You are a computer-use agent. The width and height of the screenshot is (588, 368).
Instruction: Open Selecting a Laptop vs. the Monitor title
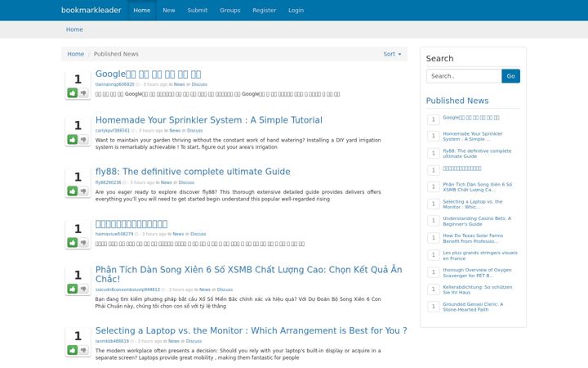click(x=251, y=331)
